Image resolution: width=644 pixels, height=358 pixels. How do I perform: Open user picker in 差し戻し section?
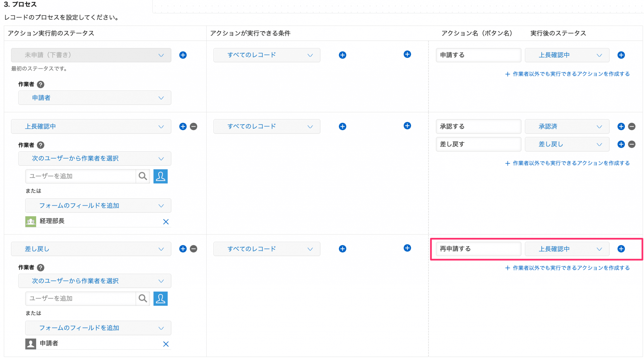tap(160, 298)
